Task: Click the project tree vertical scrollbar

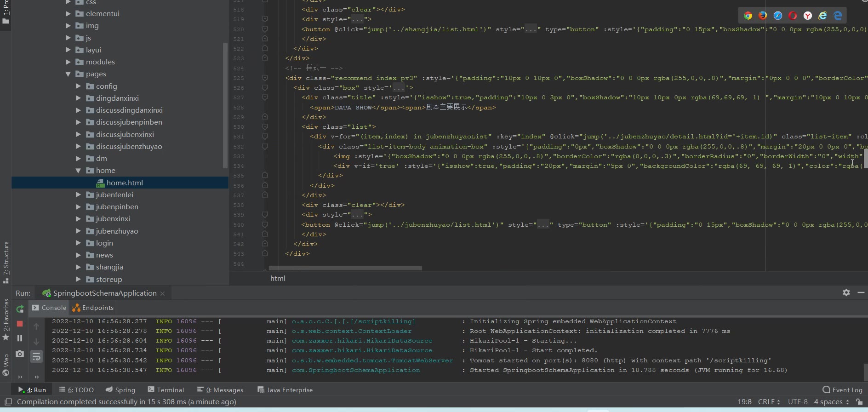Action: point(225,105)
